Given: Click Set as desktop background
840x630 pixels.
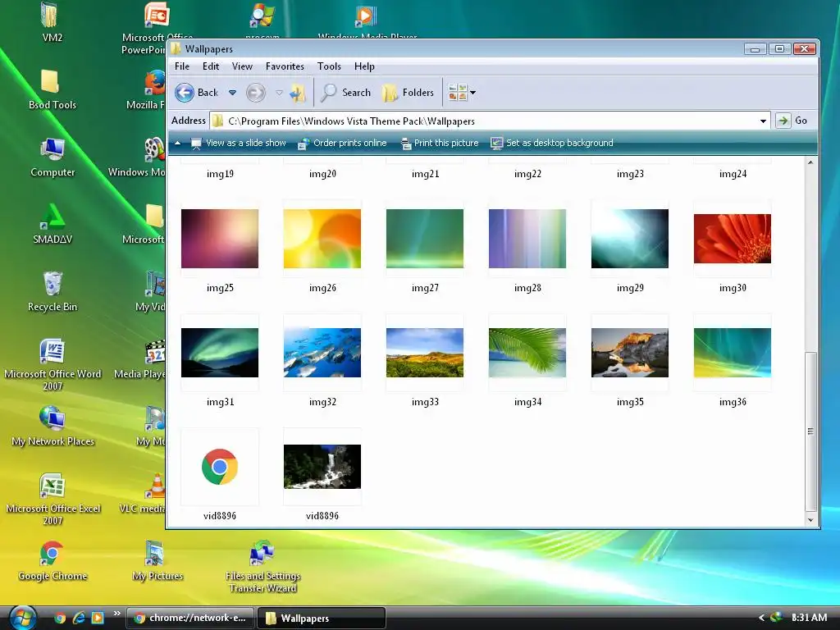Looking at the screenshot, I should coord(552,143).
